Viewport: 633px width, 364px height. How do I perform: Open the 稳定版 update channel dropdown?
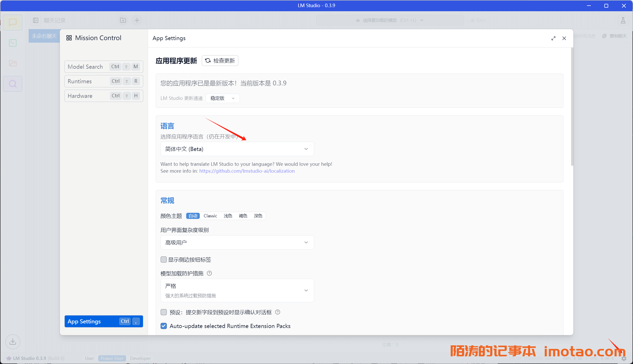click(x=222, y=98)
